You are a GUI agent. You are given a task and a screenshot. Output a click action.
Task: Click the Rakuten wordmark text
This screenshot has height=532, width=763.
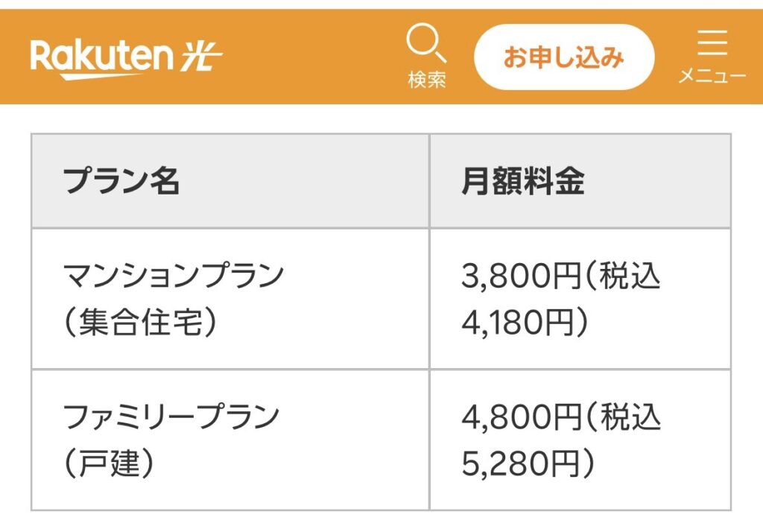(x=101, y=59)
